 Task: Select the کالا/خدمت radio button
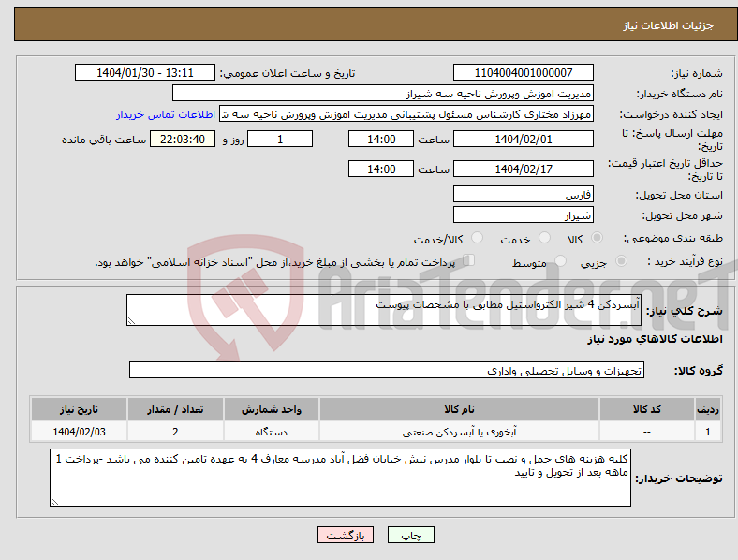pos(478,238)
